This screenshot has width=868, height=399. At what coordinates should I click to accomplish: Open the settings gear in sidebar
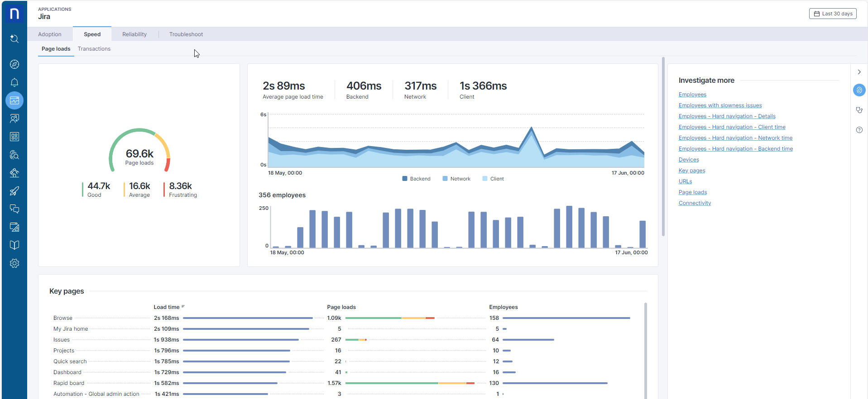(x=14, y=263)
